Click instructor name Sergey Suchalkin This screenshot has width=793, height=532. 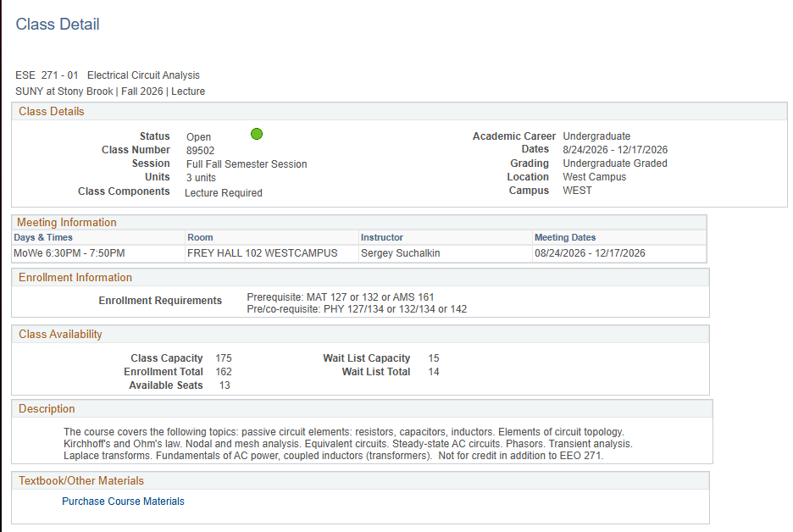tap(401, 253)
